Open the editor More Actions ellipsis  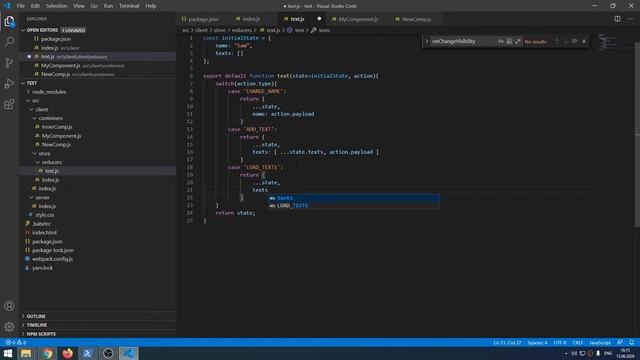pyautogui.click(x=630, y=19)
